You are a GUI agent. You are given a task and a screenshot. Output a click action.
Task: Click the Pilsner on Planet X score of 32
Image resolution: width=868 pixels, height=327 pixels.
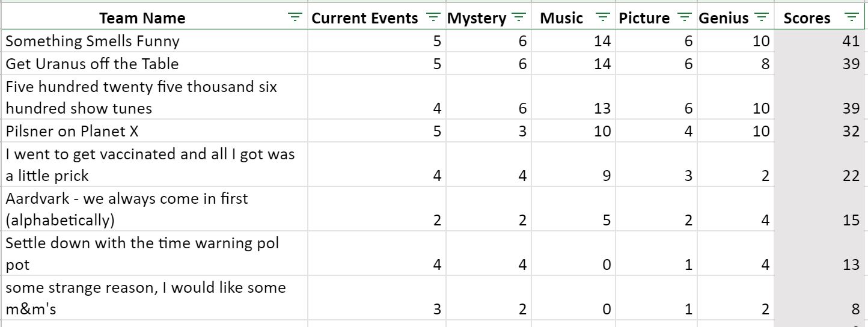pyautogui.click(x=850, y=131)
